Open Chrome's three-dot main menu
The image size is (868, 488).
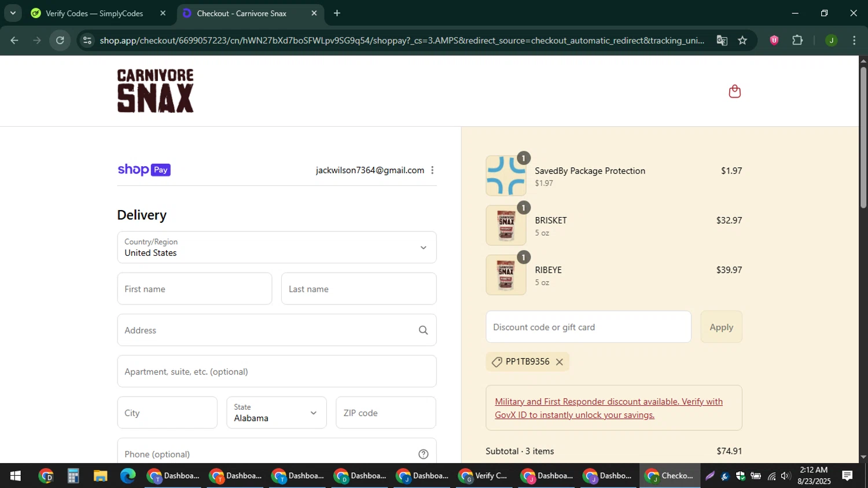click(x=854, y=40)
